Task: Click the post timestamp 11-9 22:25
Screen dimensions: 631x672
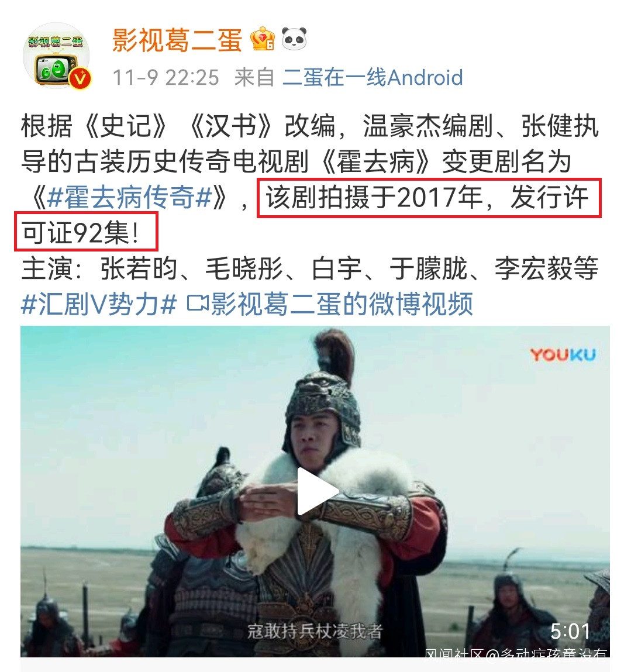Action: coord(165,78)
